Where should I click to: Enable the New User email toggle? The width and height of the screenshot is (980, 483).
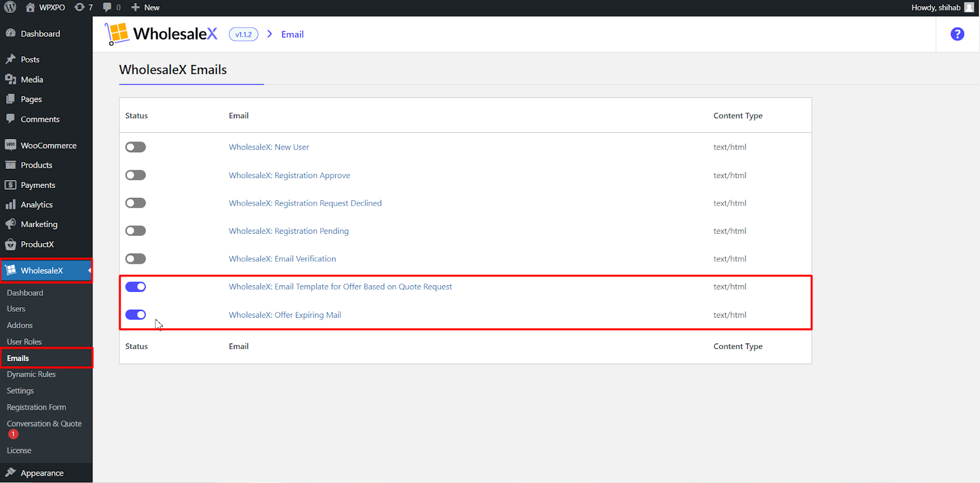135,147
